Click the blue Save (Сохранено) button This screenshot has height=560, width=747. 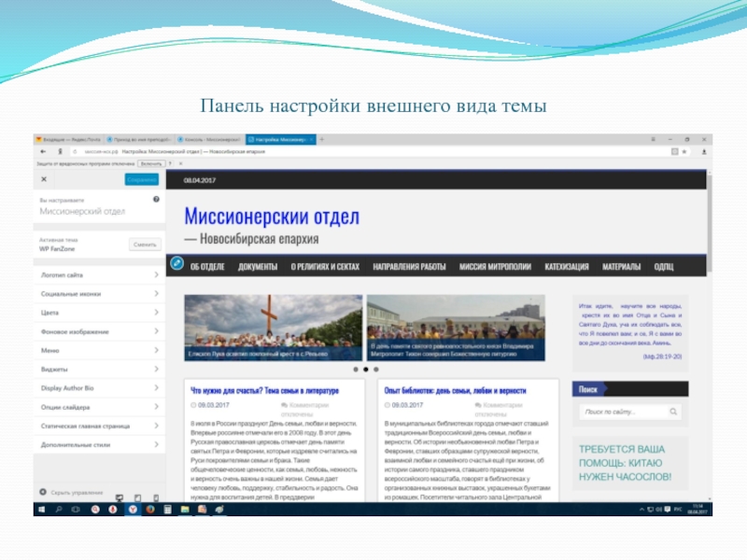(x=142, y=179)
